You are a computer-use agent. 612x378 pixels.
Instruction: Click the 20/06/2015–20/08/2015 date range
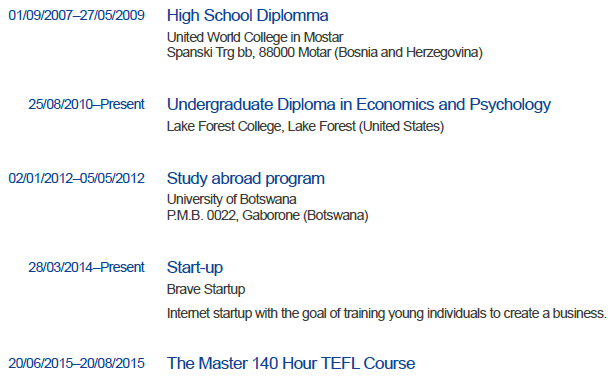pyautogui.click(x=76, y=363)
